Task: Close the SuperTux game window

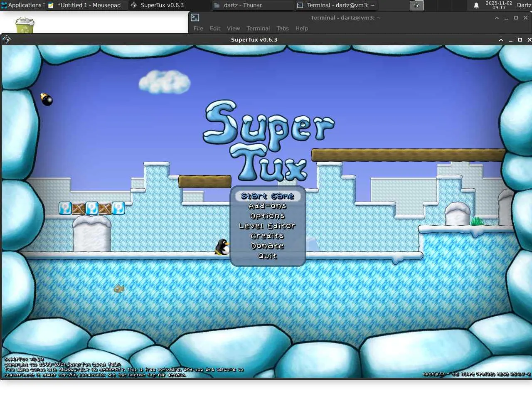Action: pyautogui.click(x=529, y=40)
